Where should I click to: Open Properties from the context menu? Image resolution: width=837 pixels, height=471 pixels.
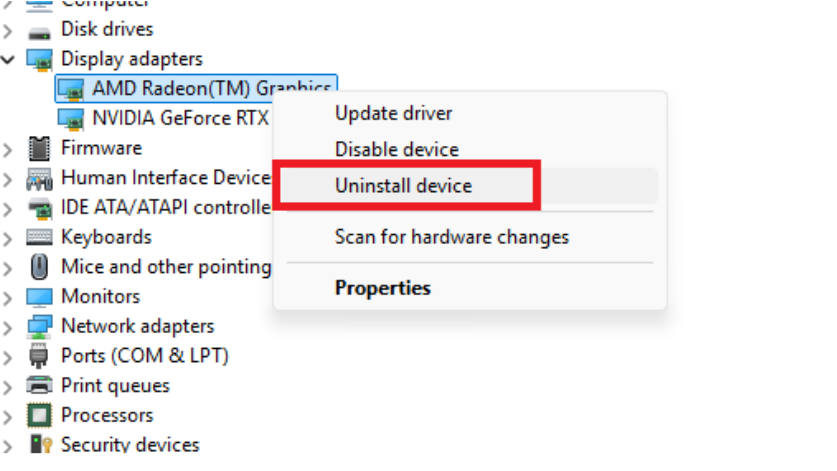click(x=382, y=288)
